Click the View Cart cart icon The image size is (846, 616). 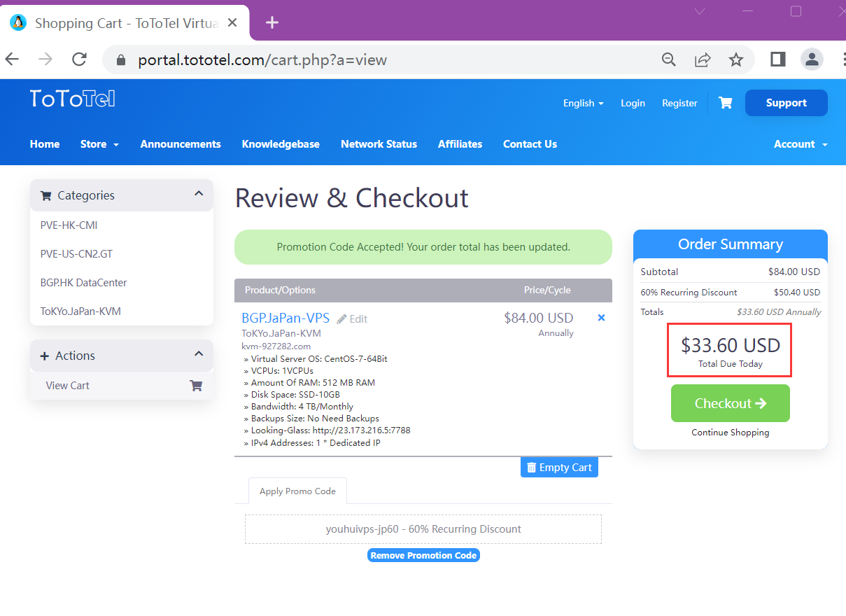click(x=196, y=385)
